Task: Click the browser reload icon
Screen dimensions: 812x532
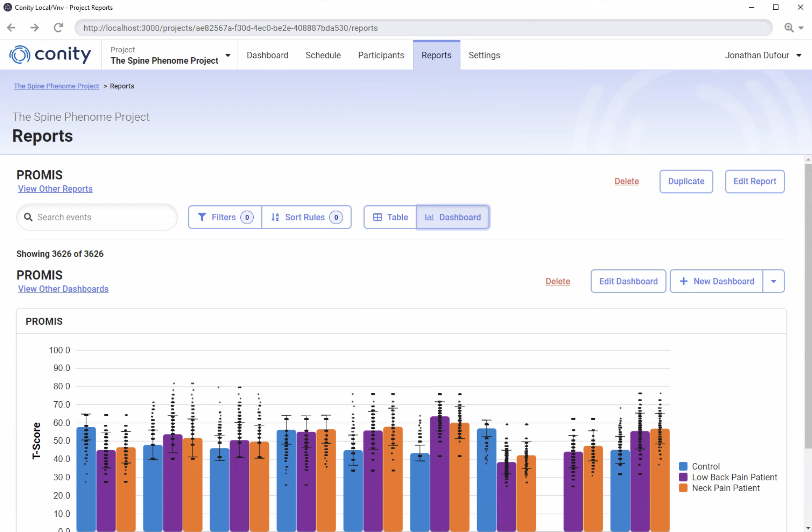Action: tap(58, 28)
